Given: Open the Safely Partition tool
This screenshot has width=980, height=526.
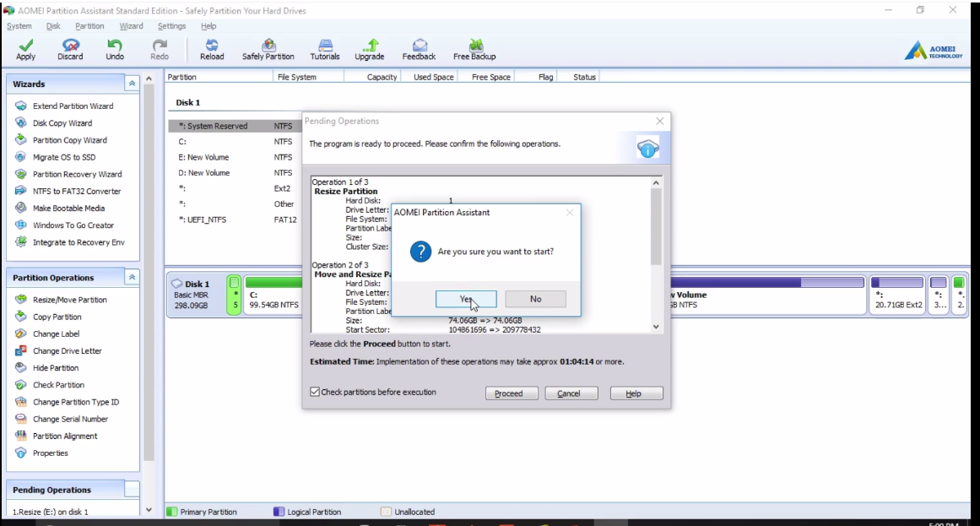Looking at the screenshot, I should pos(268,50).
